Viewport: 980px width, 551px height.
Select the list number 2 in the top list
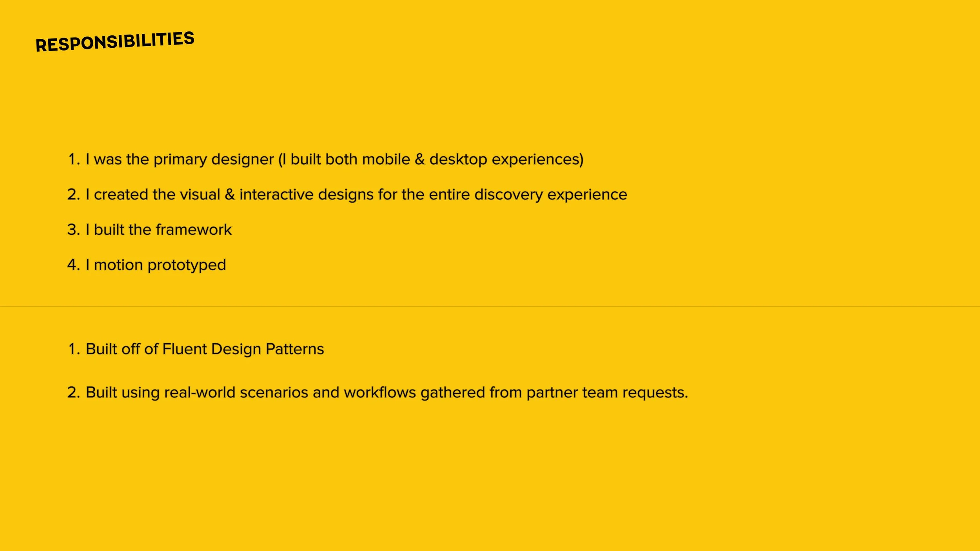(74, 195)
